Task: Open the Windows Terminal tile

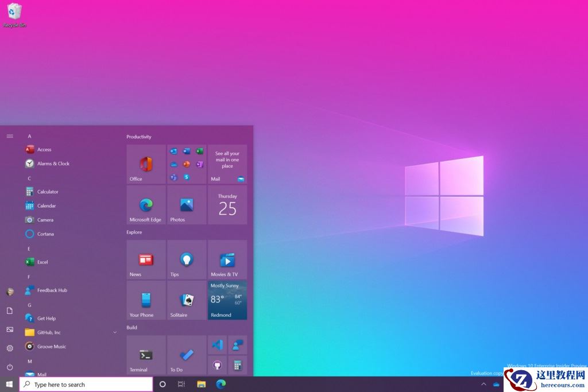Action: [x=146, y=354]
